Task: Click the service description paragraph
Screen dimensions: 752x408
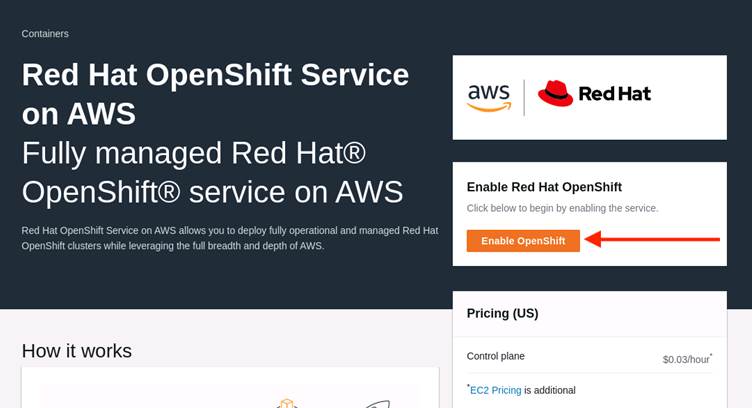Action: 229,238
